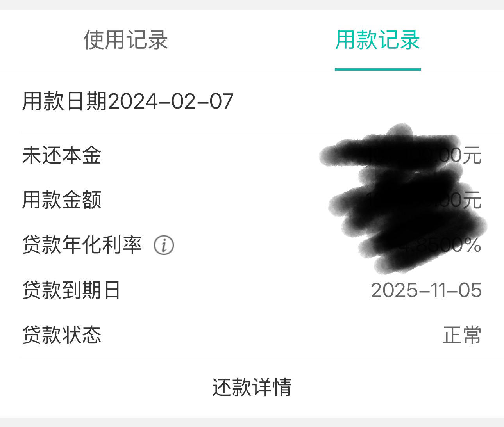504x427 pixels.
Task: Click the 正常 loan status value
Action: point(462,335)
